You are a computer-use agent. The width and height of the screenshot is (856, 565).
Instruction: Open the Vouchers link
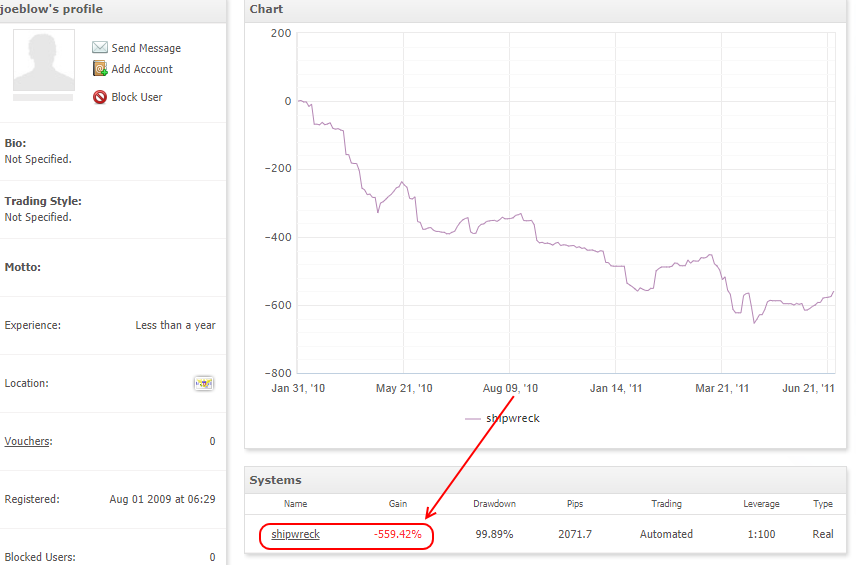tap(27, 441)
